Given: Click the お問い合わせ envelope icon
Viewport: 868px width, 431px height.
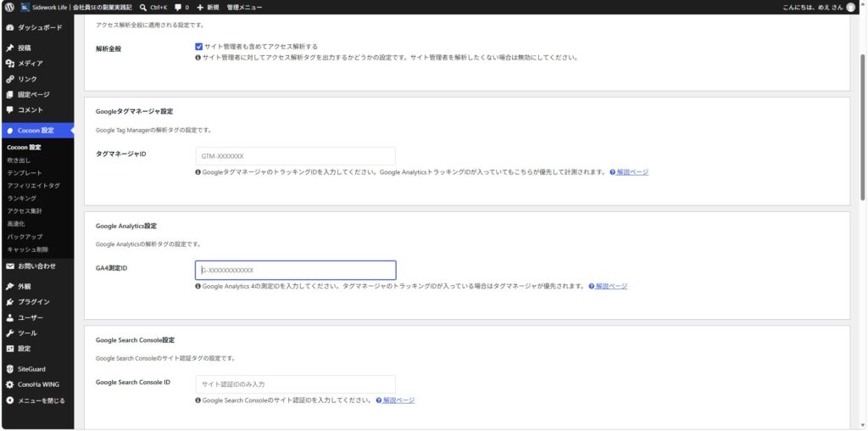Looking at the screenshot, I should (10, 266).
